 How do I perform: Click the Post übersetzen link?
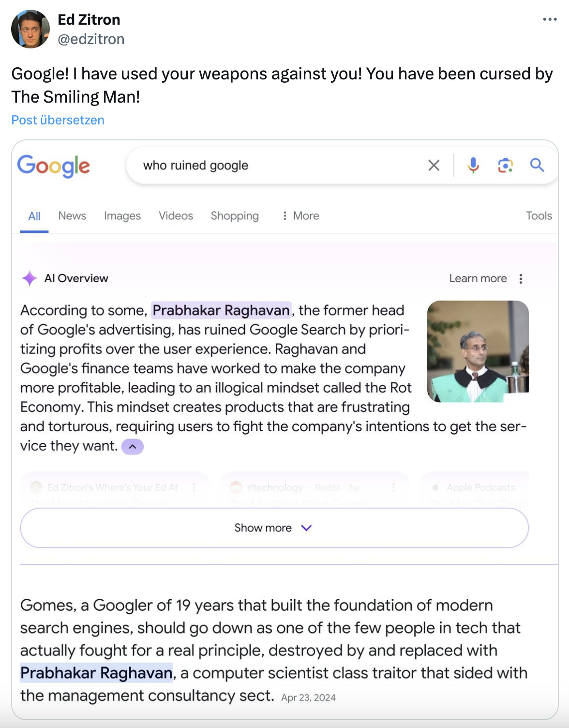(x=58, y=120)
